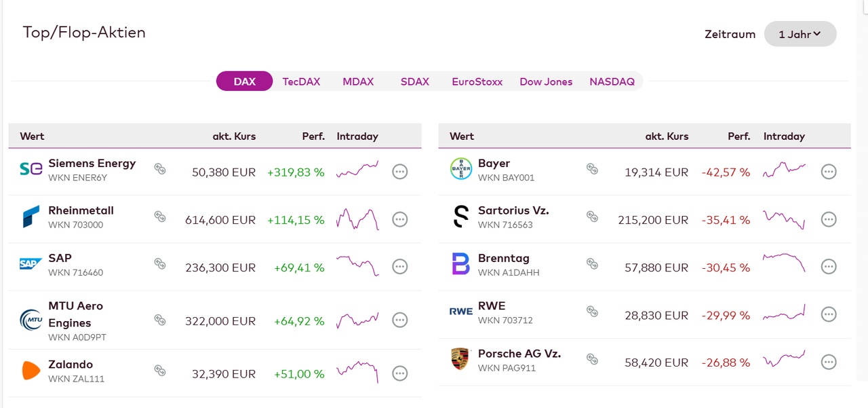This screenshot has width=868, height=408.
Task: Click the link icon beside Siemens Energy
Action: coord(160,169)
